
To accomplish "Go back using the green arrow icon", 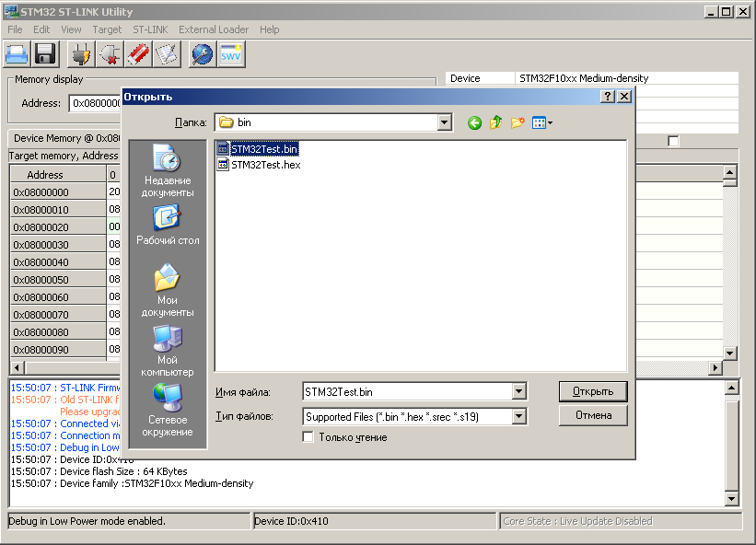I will (475, 122).
